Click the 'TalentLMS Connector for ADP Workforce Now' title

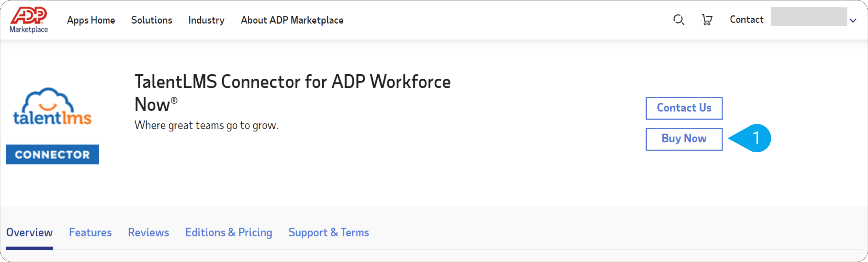click(292, 93)
